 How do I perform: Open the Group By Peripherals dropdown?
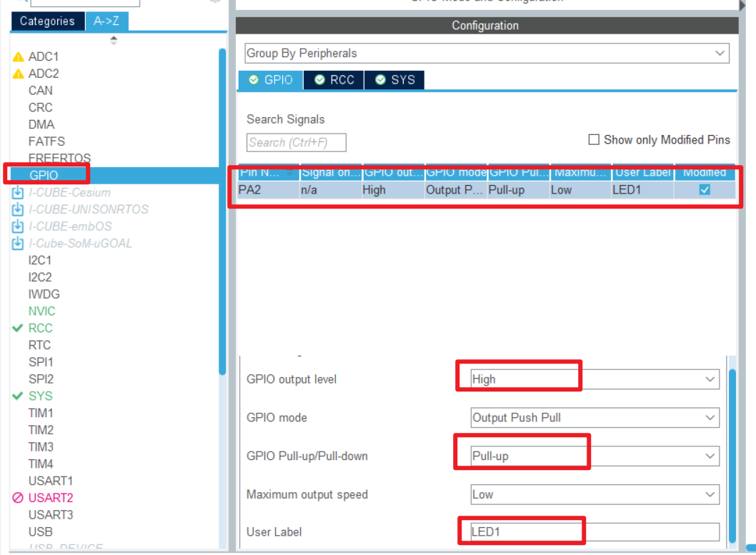click(487, 53)
